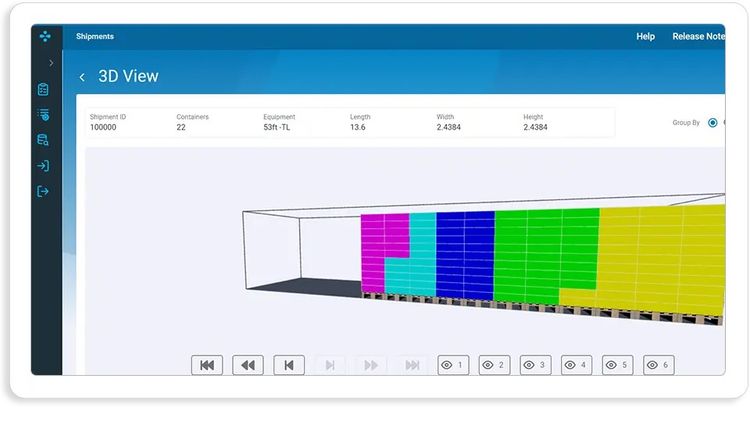This screenshot has height=422, width=750.
Task: Click the outbound arrow sidebar icon
Action: coord(43,191)
